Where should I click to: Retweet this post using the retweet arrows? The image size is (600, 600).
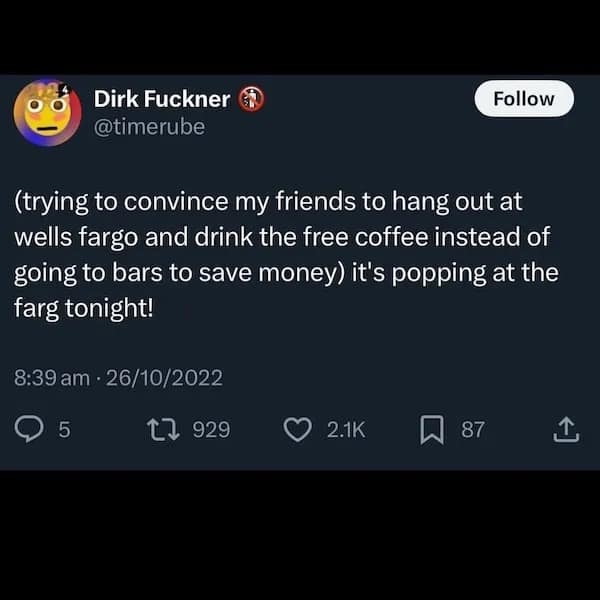[163, 429]
